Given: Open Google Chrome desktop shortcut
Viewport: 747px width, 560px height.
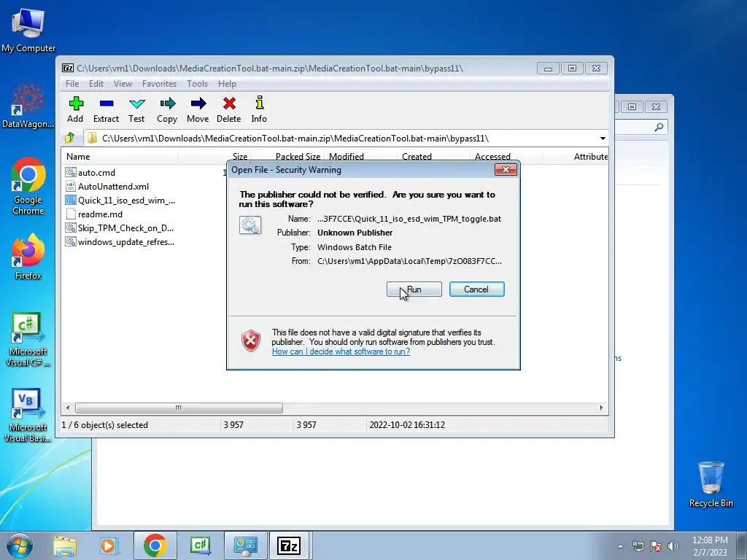Looking at the screenshot, I should pos(28,187).
